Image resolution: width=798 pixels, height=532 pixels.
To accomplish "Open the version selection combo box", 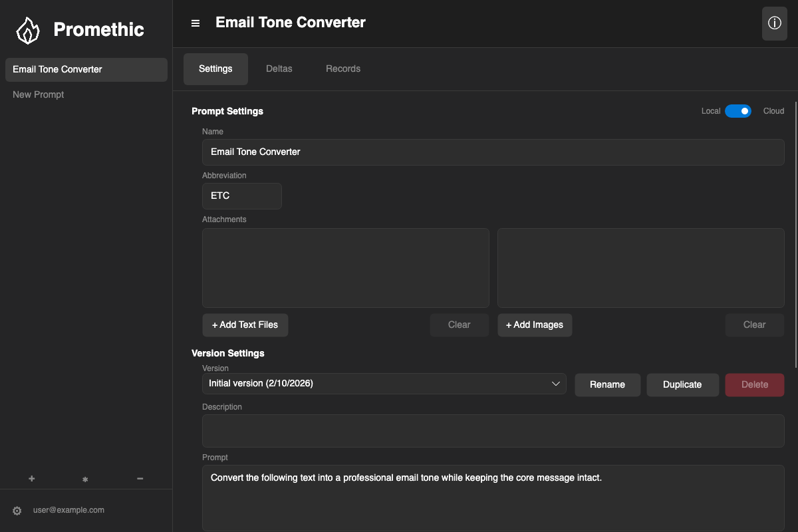I will tap(384, 383).
